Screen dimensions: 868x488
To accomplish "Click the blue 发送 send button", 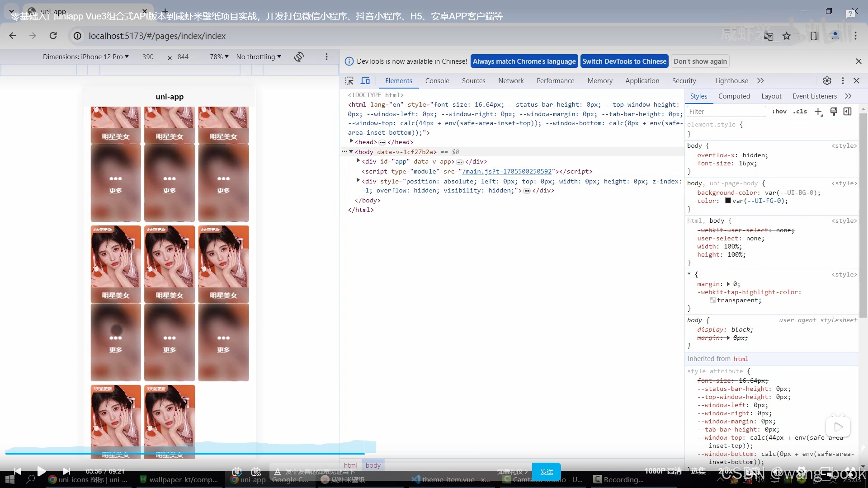I will tap(547, 472).
